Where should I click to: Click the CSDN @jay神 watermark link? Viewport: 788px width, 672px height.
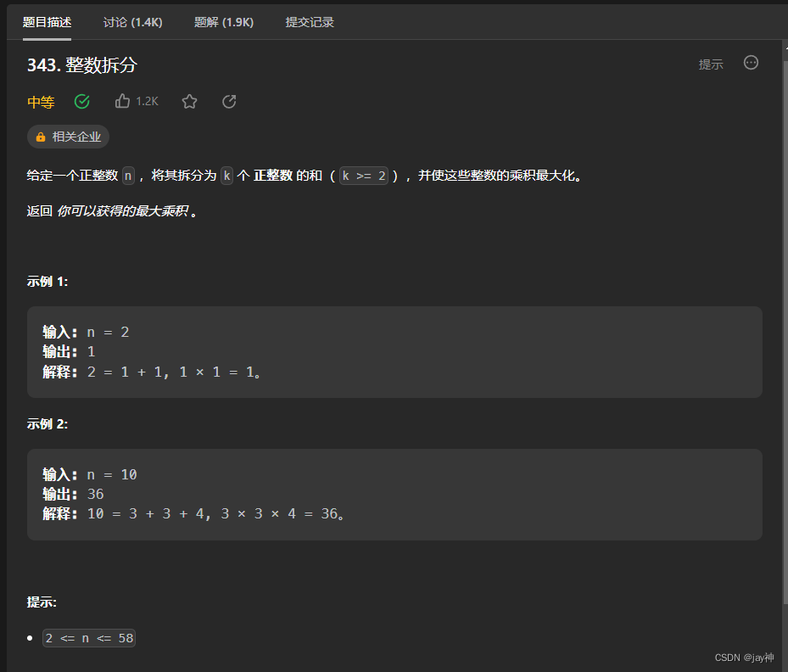(x=743, y=658)
